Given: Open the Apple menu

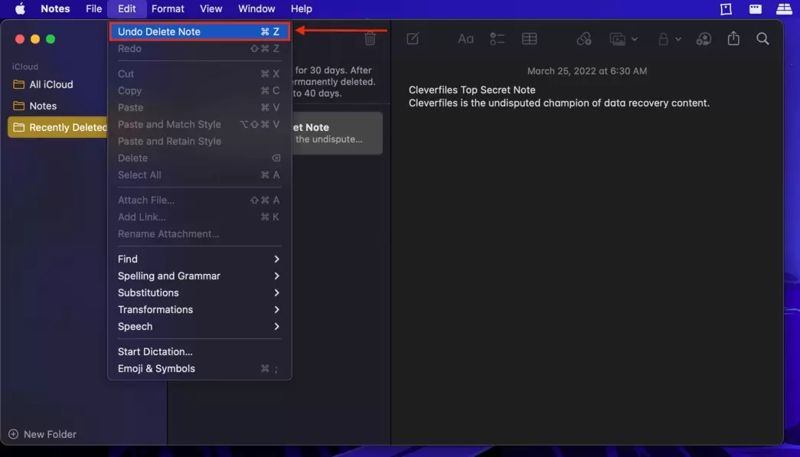Looking at the screenshot, I should point(20,9).
